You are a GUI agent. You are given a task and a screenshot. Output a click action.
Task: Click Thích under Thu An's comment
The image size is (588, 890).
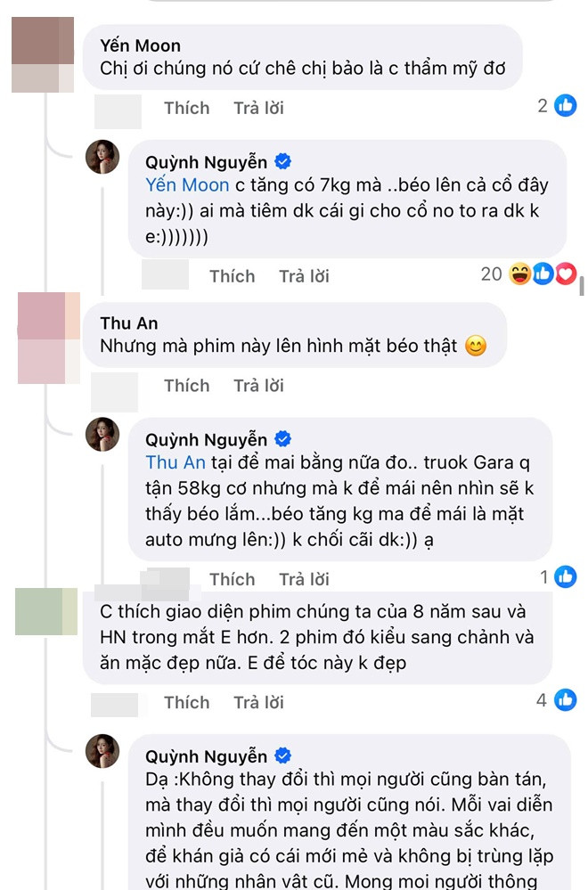click(x=186, y=385)
